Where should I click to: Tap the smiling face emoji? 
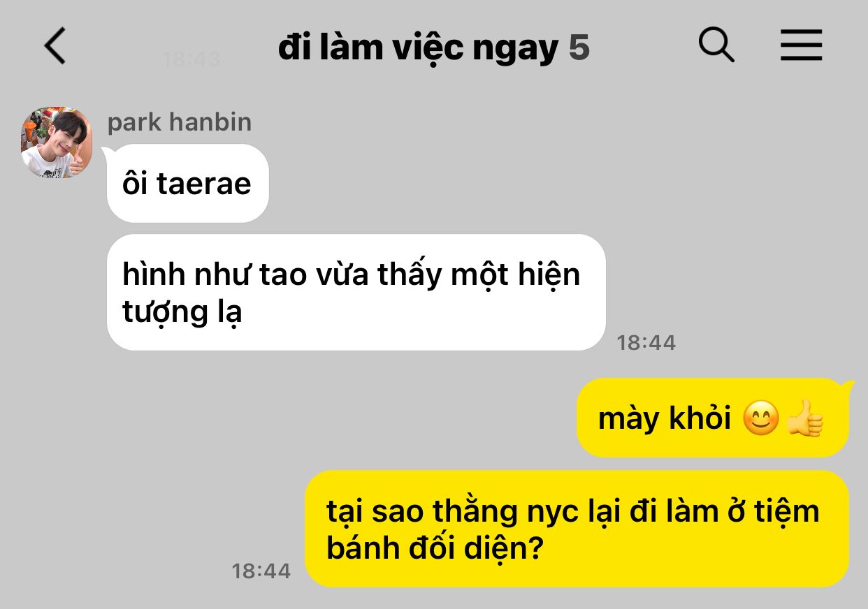(760, 418)
